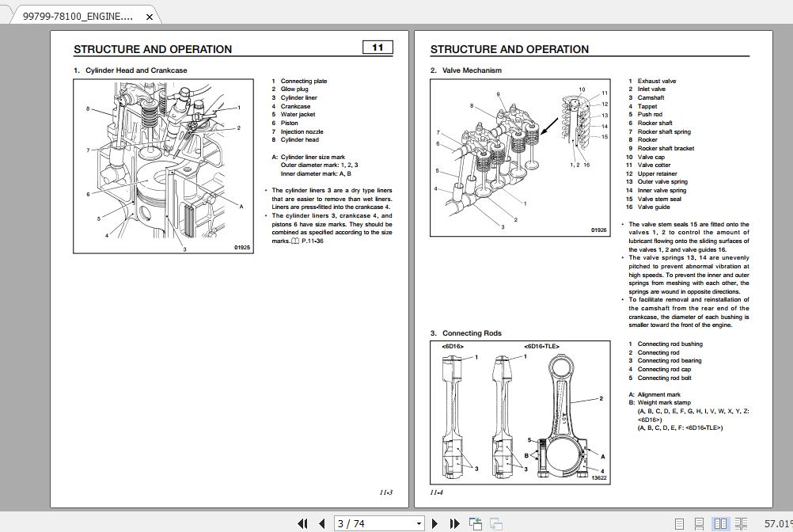Image resolution: width=793 pixels, height=532 pixels.
Task: Click heading '2. Valve Mechanism'
Action: tap(466, 70)
